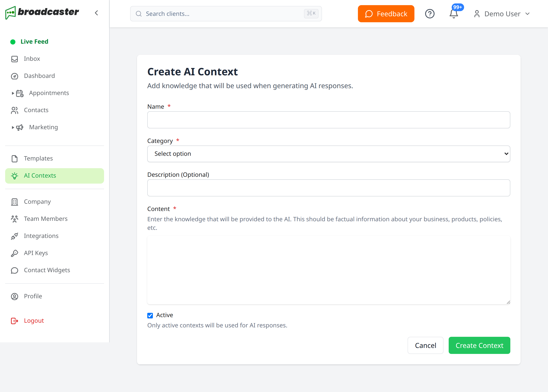Click the Inbox tray icon

click(15, 59)
